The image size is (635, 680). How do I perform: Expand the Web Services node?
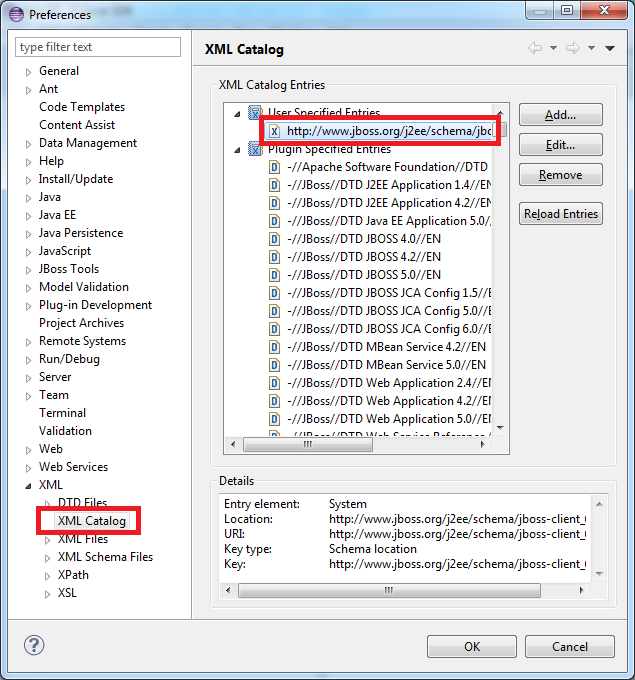pos(29,468)
